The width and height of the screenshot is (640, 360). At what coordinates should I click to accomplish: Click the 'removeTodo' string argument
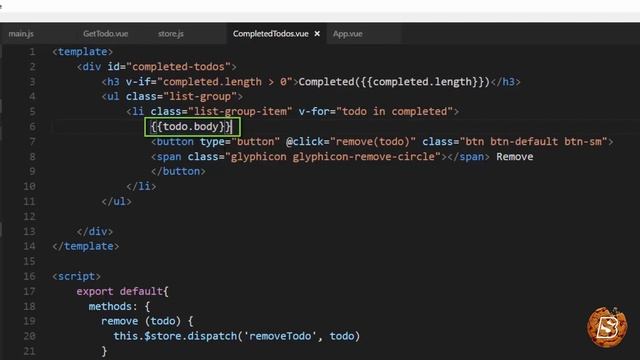280,336
